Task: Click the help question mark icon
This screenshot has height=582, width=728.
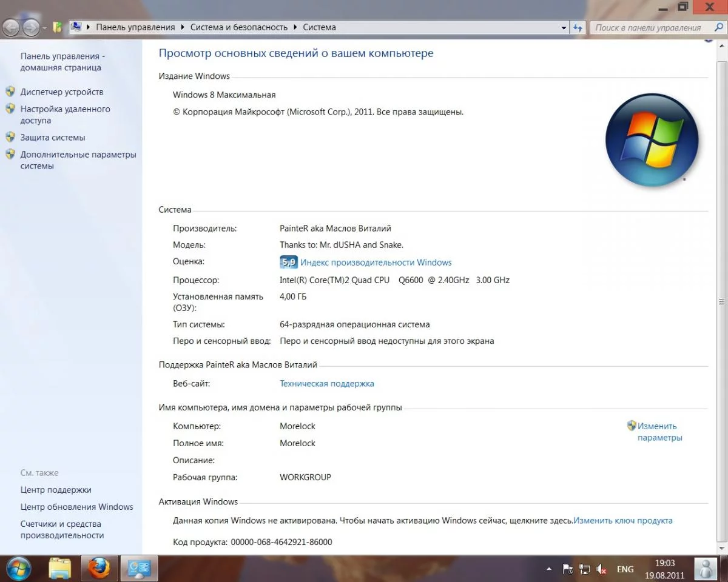Action: tap(708, 39)
